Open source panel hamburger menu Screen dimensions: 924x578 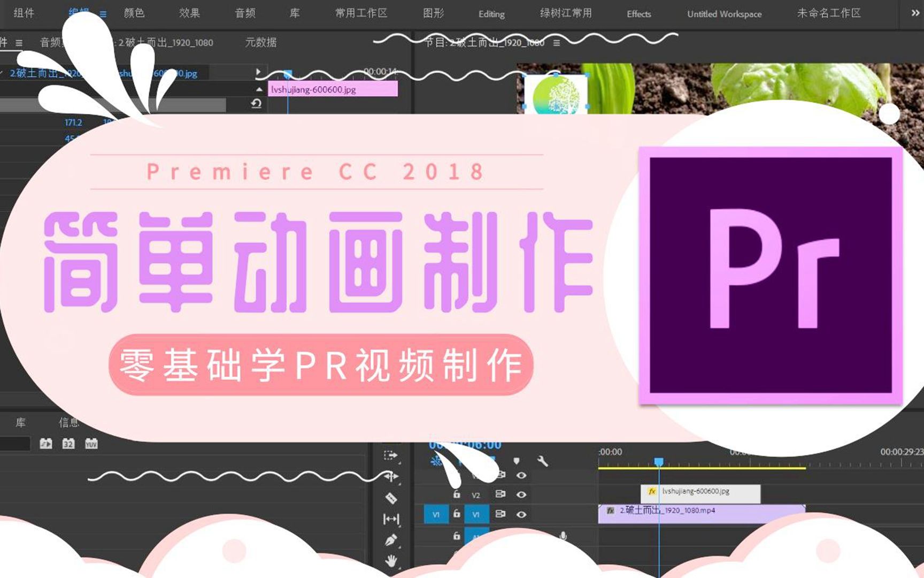pyautogui.click(x=19, y=43)
